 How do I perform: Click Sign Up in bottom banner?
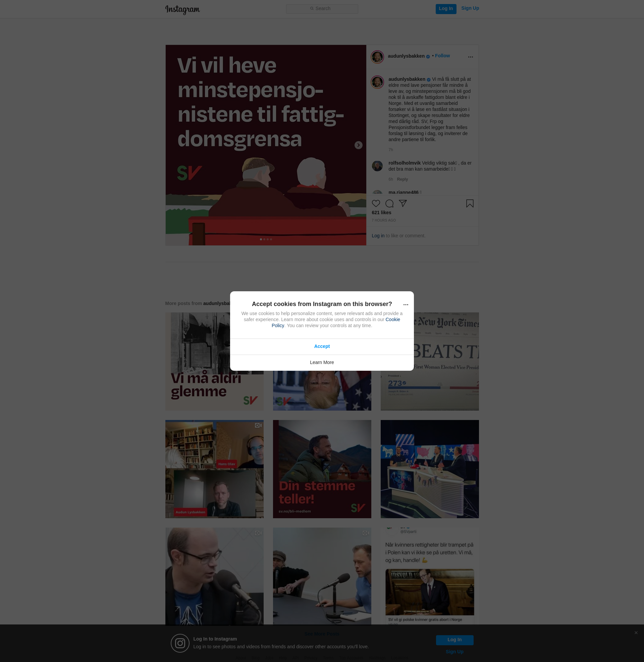(454, 652)
